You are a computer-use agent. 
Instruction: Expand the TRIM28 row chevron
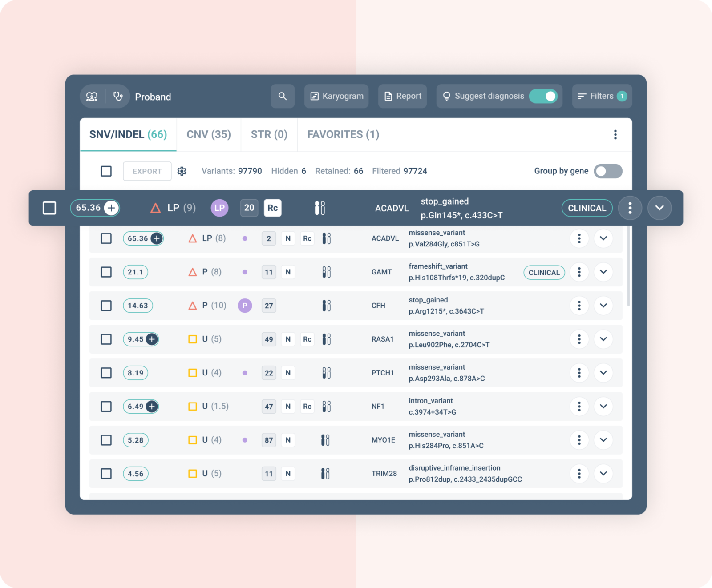point(603,474)
